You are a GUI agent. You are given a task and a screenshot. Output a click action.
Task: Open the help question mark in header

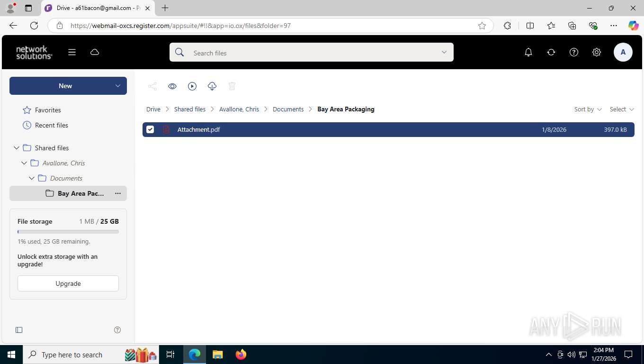coord(574,52)
